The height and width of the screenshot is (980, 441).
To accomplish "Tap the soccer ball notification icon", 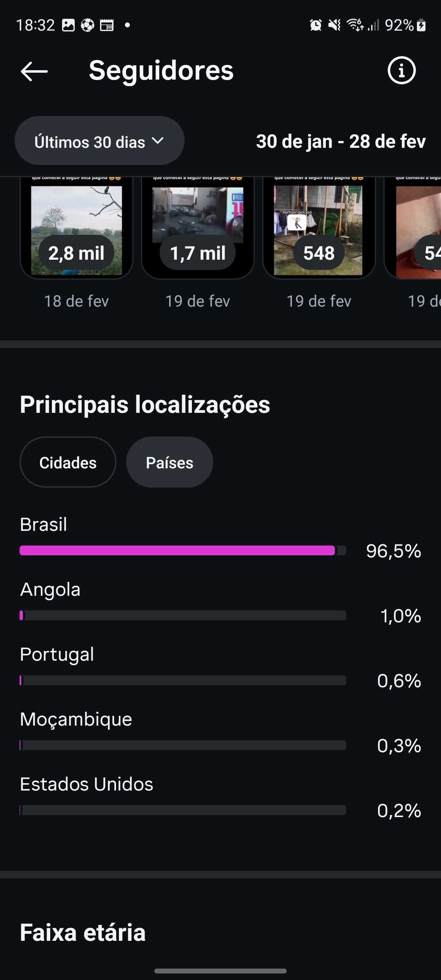I will pyautogui.click(x=87, y=25).
